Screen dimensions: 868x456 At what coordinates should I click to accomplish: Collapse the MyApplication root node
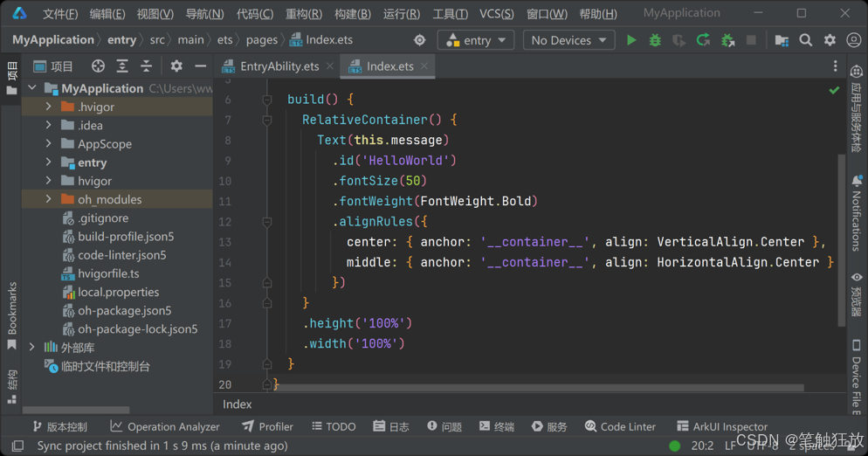coord(32,87)
